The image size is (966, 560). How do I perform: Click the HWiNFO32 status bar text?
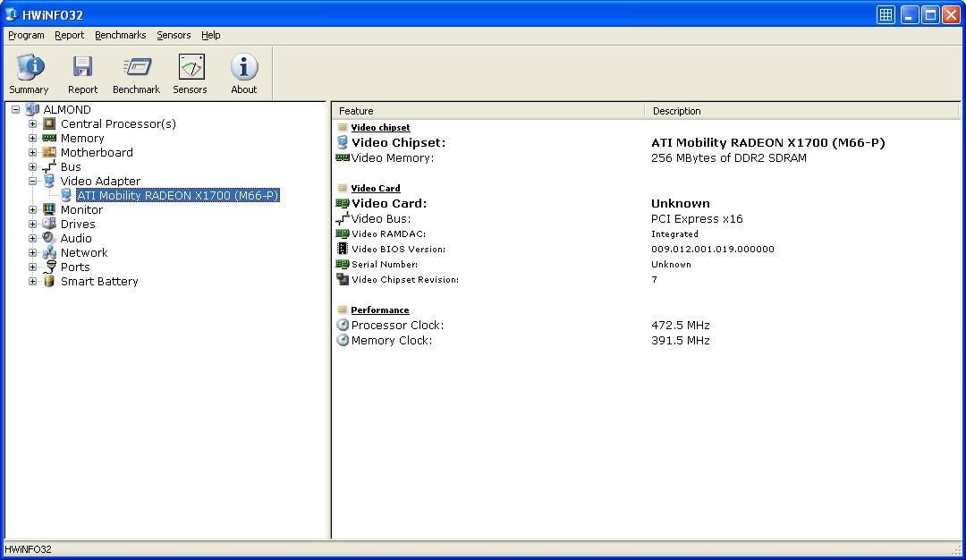(28, 549)
